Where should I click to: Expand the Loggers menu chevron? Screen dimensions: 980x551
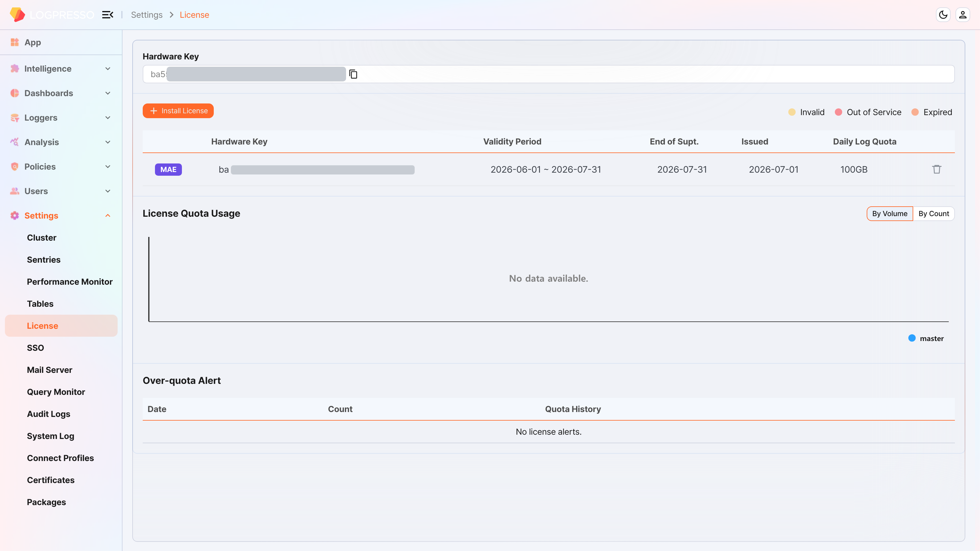108,118
